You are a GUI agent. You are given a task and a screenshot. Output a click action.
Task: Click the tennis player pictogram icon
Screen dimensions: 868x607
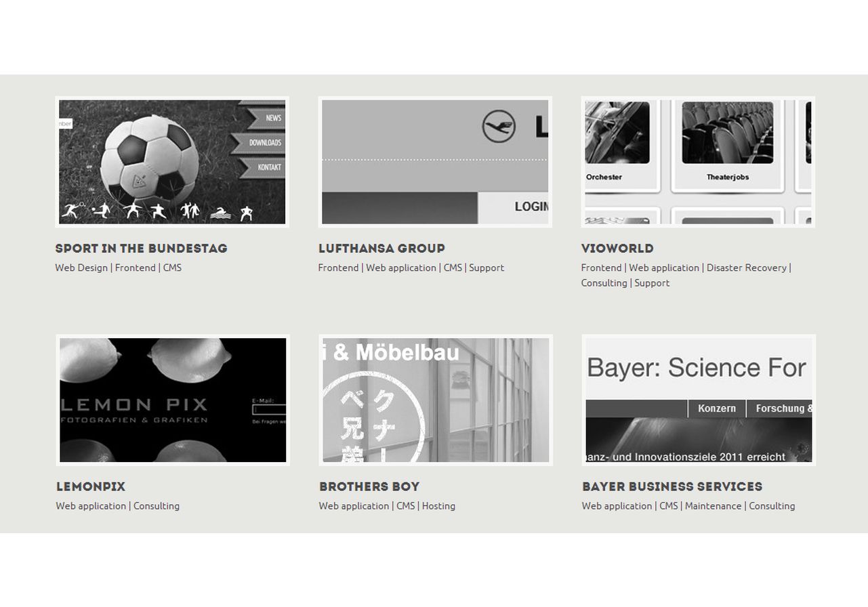pyautogui.click(x=71, y=211)
